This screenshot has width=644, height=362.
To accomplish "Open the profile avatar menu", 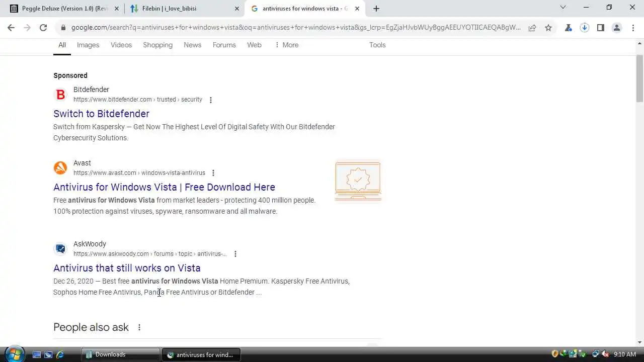I will (x=617, y=28).
